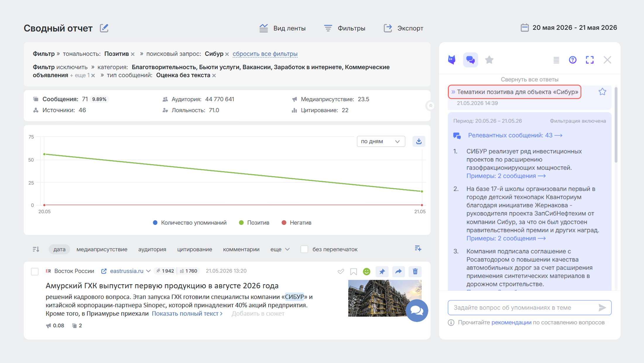Toggle sort direction icon

[x=36, y=249]
